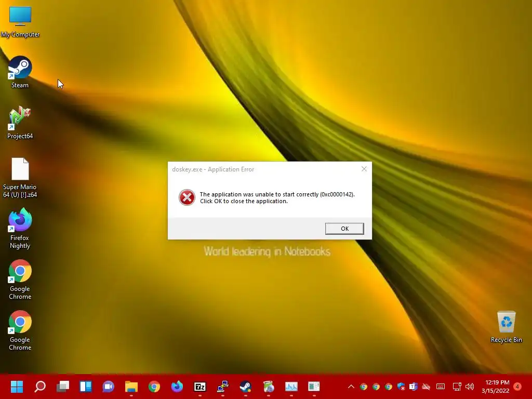Select the Project64 desktop shortcut
Screen dimensions: 532x399
pyautogui.click(x=20, y=123)
